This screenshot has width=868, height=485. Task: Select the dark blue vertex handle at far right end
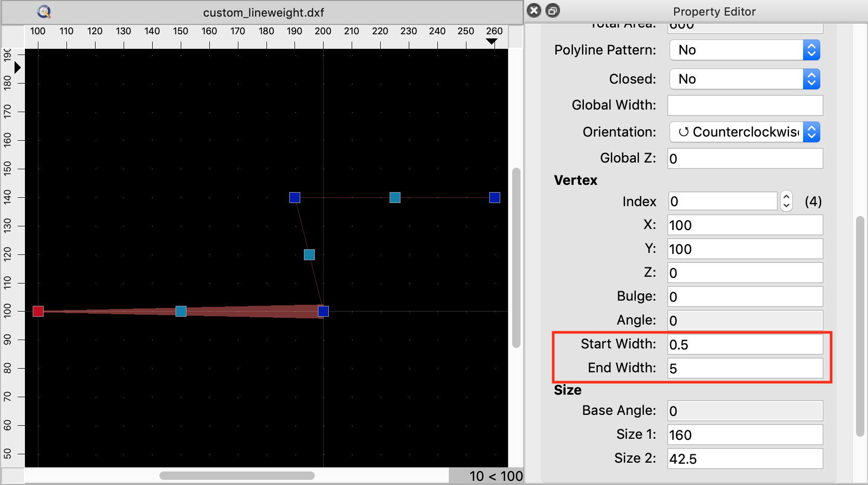coord(495,197)
